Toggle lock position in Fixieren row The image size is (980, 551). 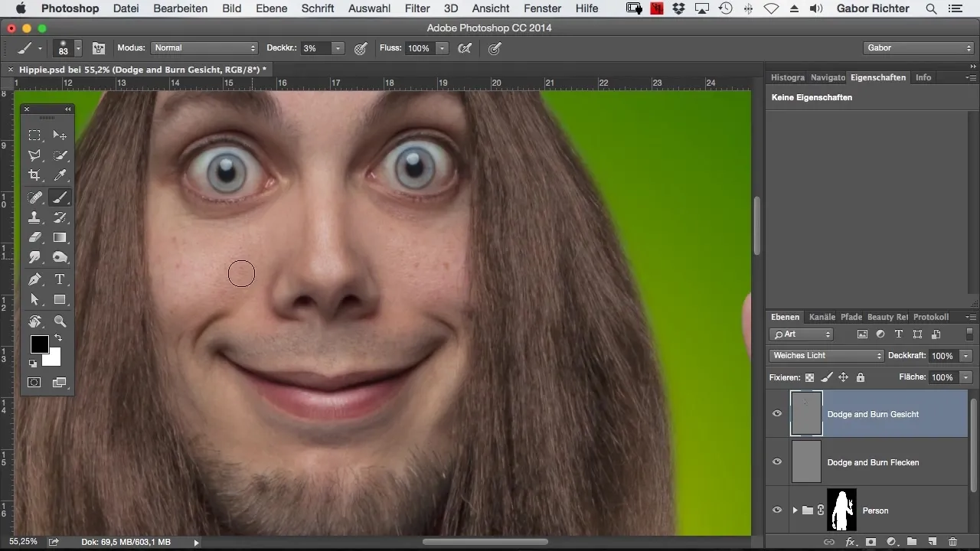tap(843, 377)
